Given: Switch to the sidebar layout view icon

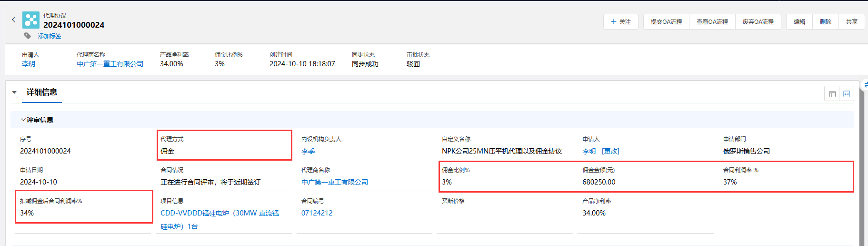Looking at the screenshot, I should (832, 94).
